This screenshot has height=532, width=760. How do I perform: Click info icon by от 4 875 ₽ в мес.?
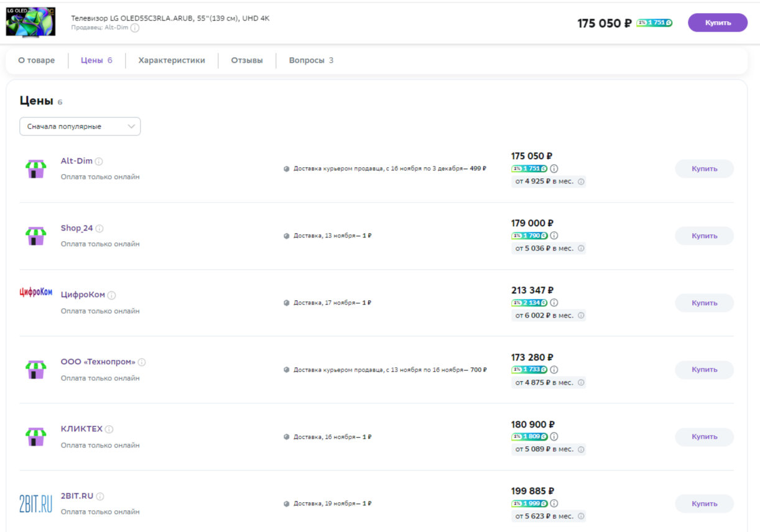[x=581, y=383]
